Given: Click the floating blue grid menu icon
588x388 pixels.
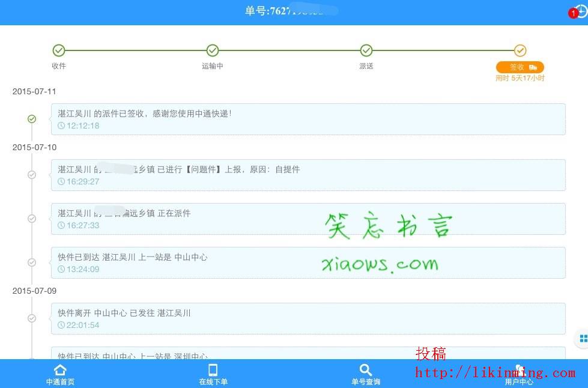Looking at the screenshot, I should coord(582,339).
